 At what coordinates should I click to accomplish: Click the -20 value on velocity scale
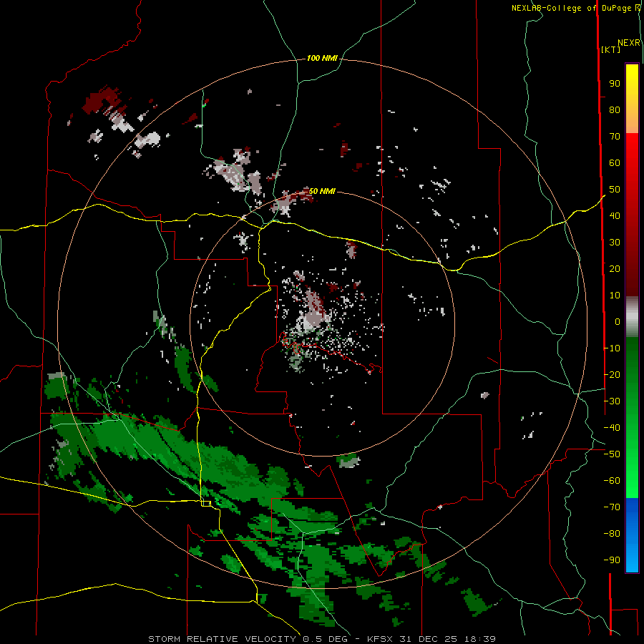[612, 374]
